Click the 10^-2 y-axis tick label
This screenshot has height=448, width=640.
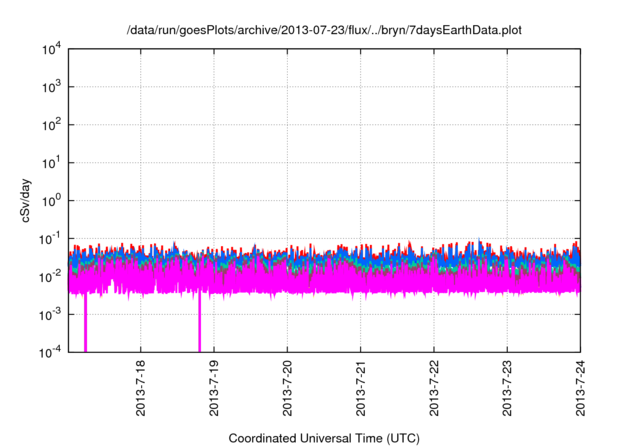[x=50, y=277]
